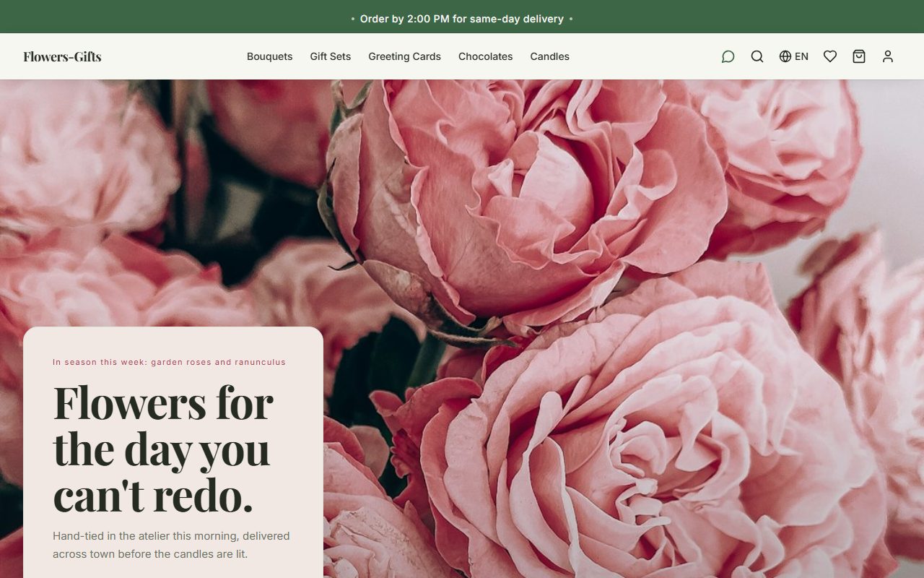The width and height of the screenshot is (924, 578).
Task: Open the Gift Sets menu item
Action: pos(331,56)
